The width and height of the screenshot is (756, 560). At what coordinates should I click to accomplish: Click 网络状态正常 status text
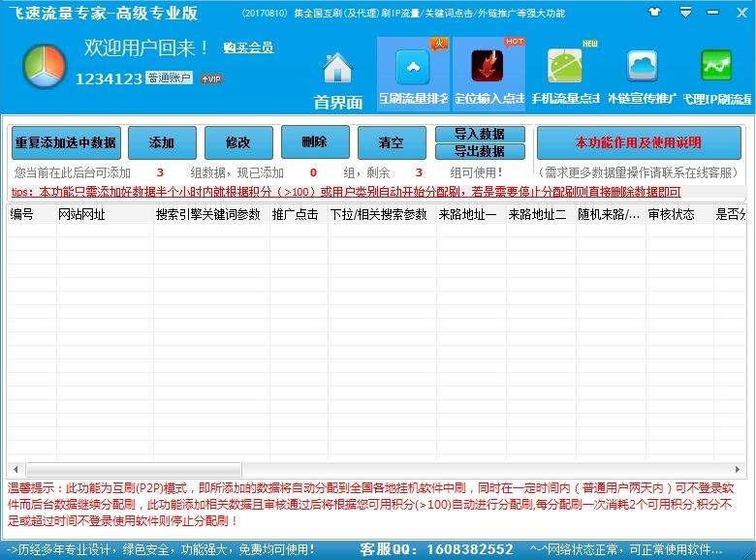[626, 549]
